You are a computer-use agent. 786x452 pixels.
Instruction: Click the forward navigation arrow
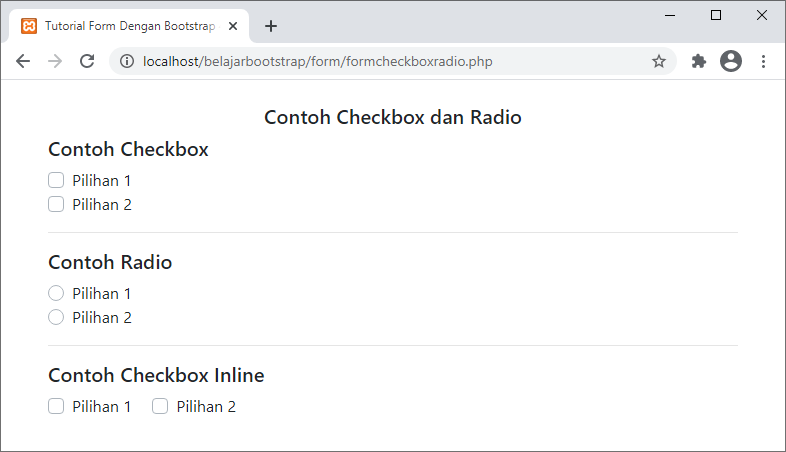(55, 61)
